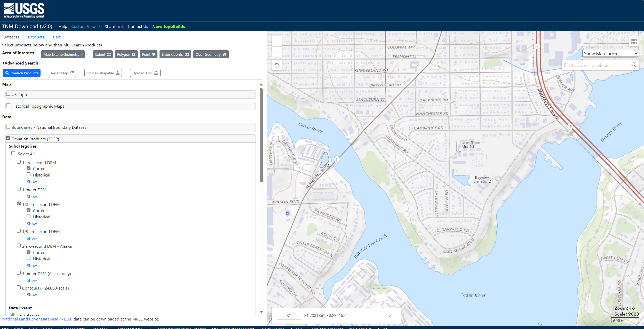Check Historical under 1/3 arc-second DEM
This screenshot has height=329, width=644.
29,216
